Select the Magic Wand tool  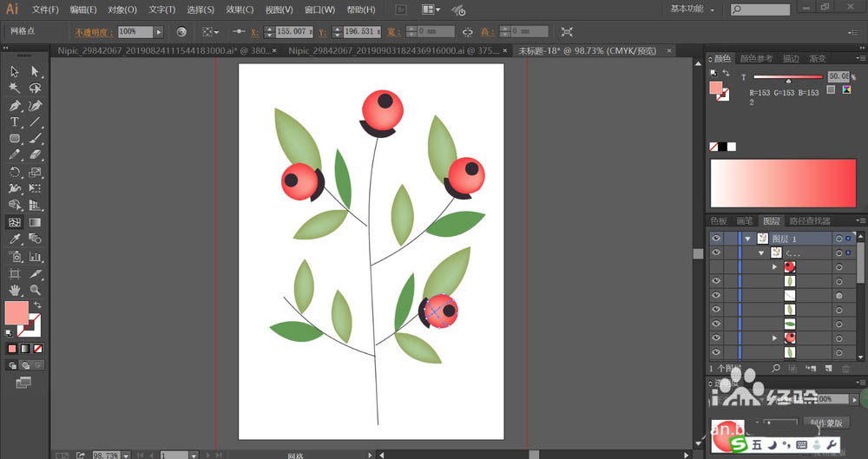[x=15, y=89]
